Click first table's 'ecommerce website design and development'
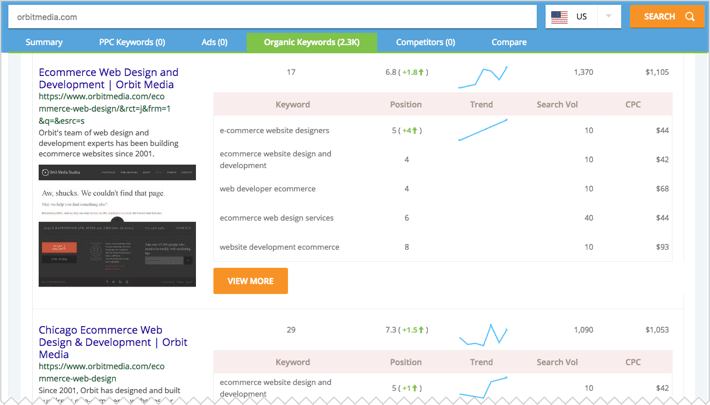 tap(275, 159)
